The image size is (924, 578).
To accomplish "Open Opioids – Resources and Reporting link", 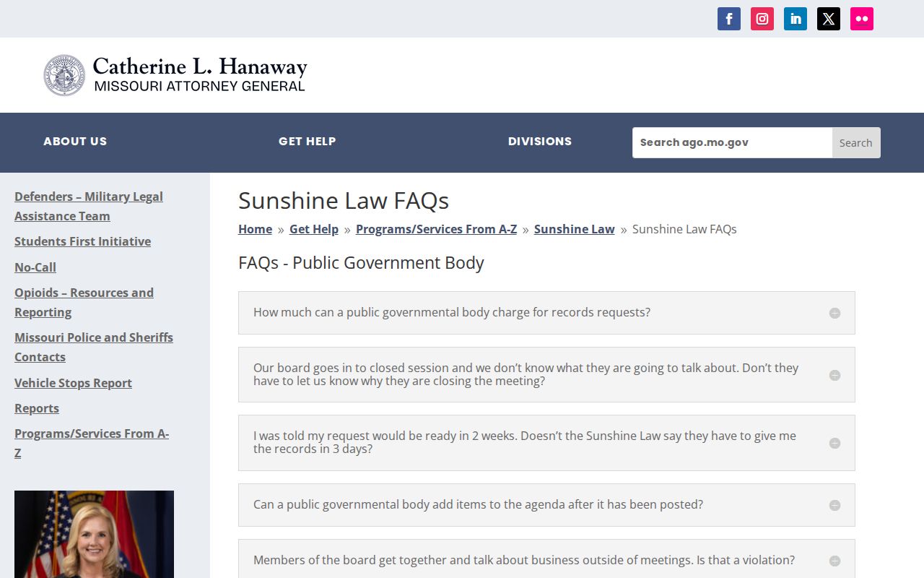I will point(84,302).
